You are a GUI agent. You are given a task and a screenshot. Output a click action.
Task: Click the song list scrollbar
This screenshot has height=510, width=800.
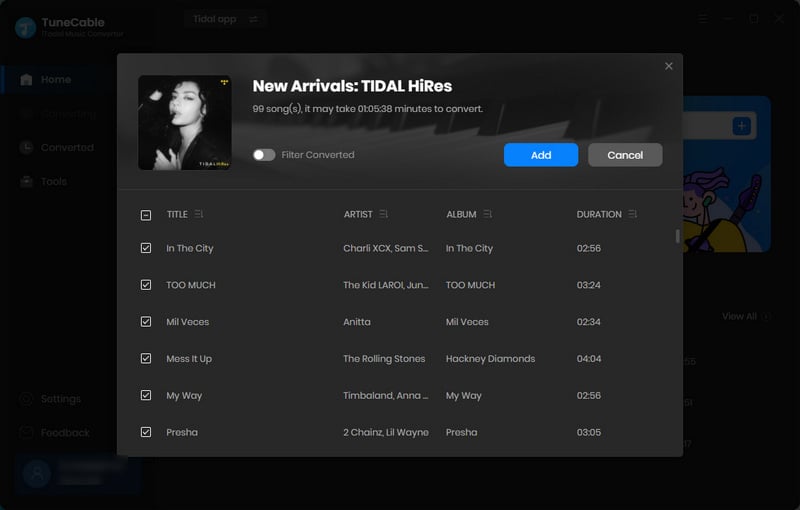(678, 236)
